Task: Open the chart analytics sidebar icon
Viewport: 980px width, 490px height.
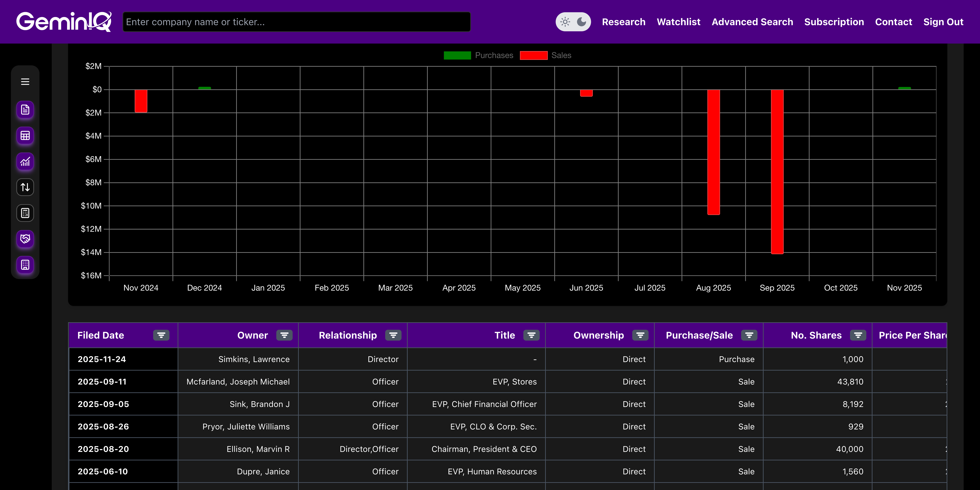Action: [x=25, y=162]
